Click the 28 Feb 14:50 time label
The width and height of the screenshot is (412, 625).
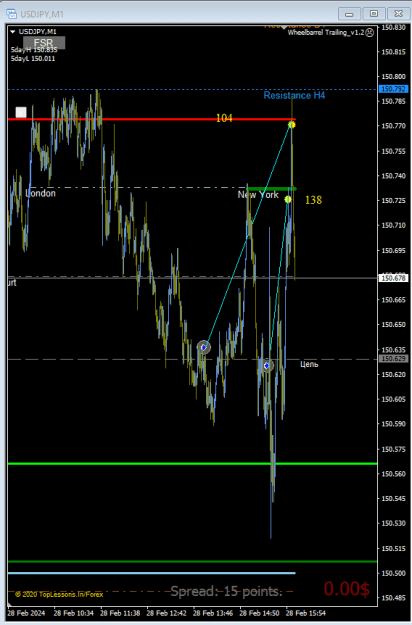coord(259,613)
